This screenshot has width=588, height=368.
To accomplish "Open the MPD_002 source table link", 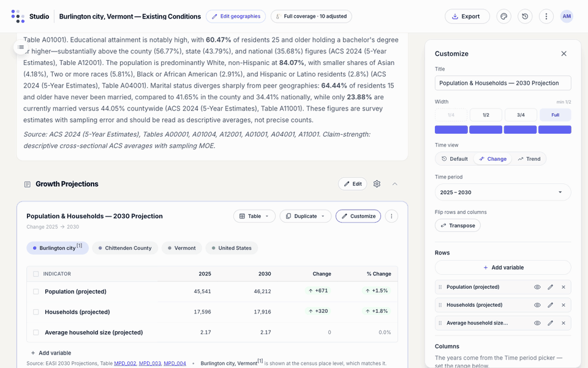I will (x=125, y=364).
